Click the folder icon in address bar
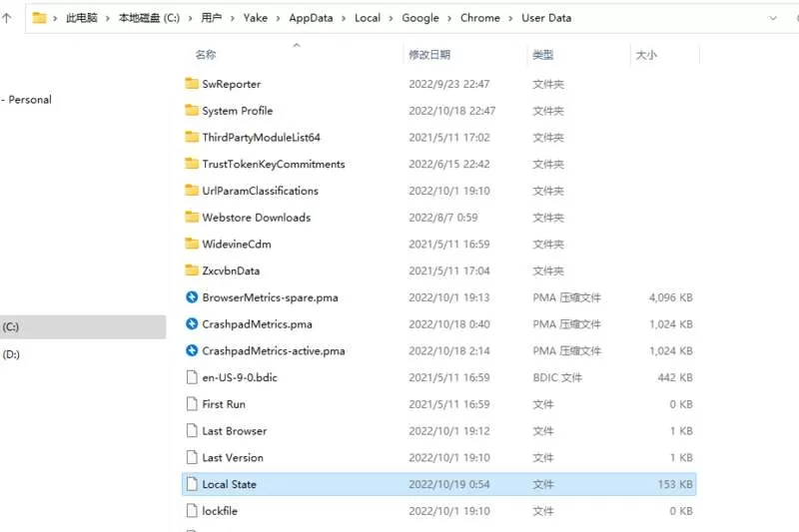Viewport: 799px width, 532px height. [x=39, y=18]
